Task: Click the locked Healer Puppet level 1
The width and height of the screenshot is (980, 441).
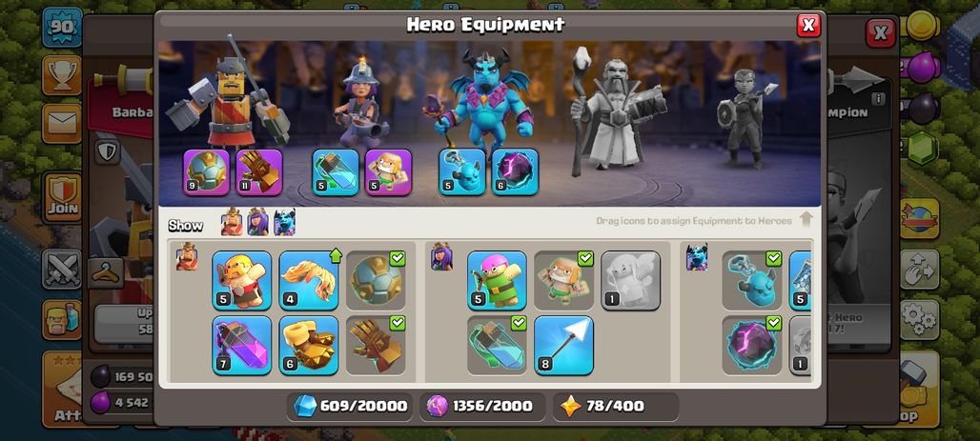Action: 631,280
